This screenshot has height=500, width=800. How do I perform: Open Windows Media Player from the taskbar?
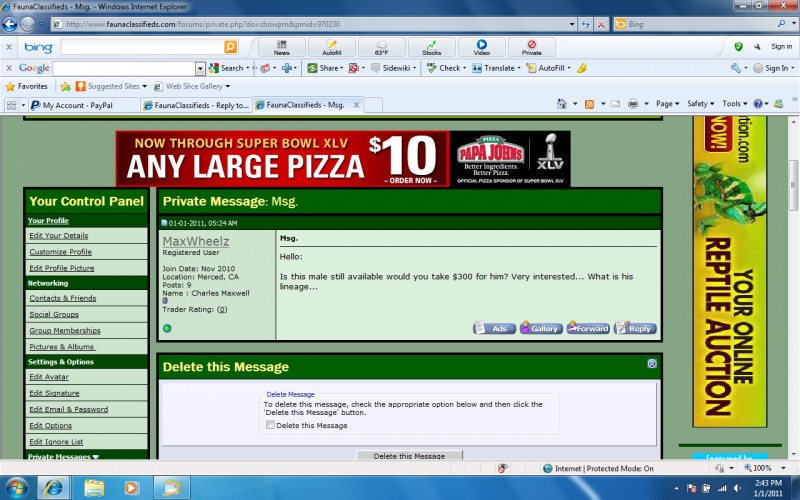pos(131,488)
